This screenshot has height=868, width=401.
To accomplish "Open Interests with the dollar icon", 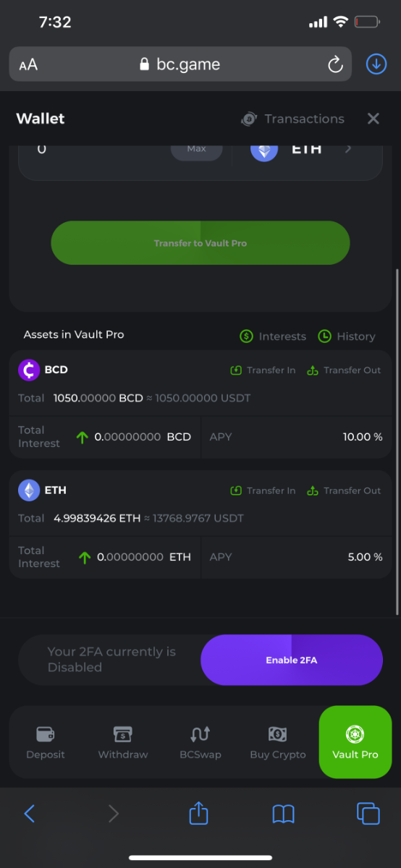I will [x=273, y=336].
